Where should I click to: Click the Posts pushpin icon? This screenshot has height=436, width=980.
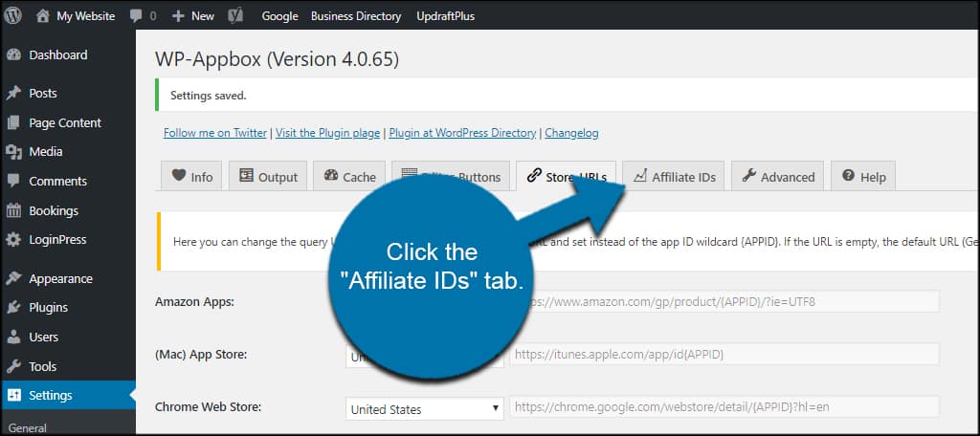click(13, 93)
